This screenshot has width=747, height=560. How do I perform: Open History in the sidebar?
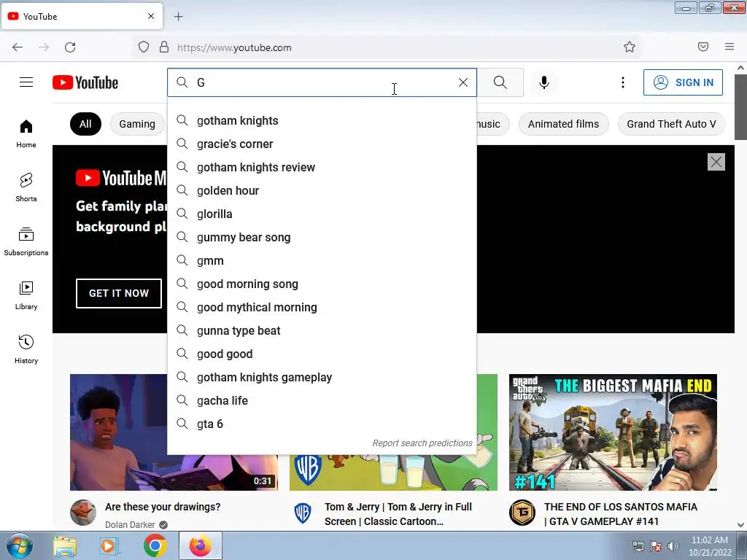(26, 349)
